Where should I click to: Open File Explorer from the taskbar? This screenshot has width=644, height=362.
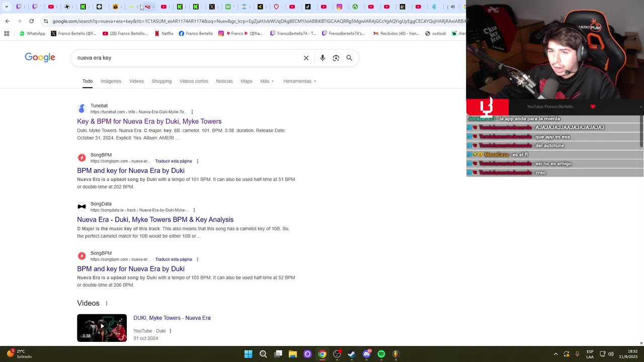point(293,354)
